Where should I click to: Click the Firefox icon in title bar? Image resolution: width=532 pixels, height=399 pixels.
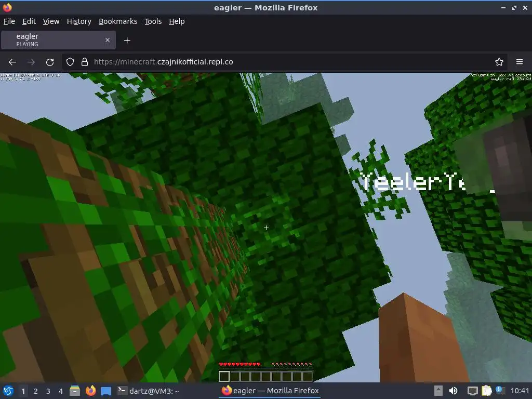(7, 7)
